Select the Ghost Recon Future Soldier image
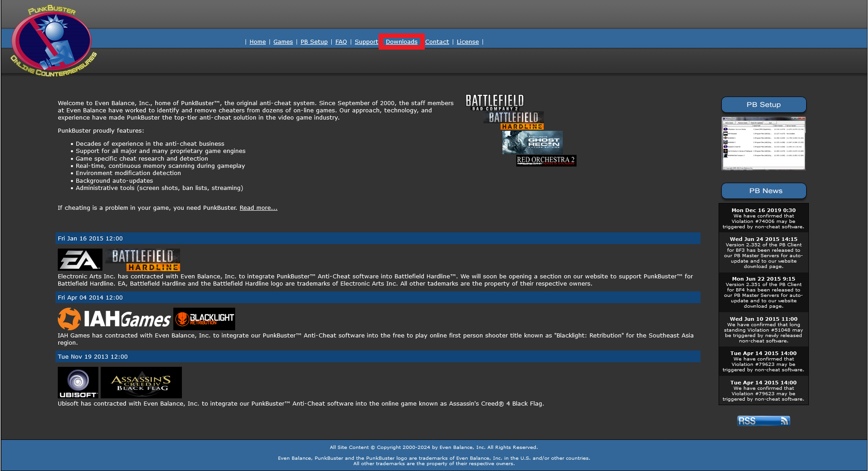Screen dimensions: 868x471 tap(533, 143)
